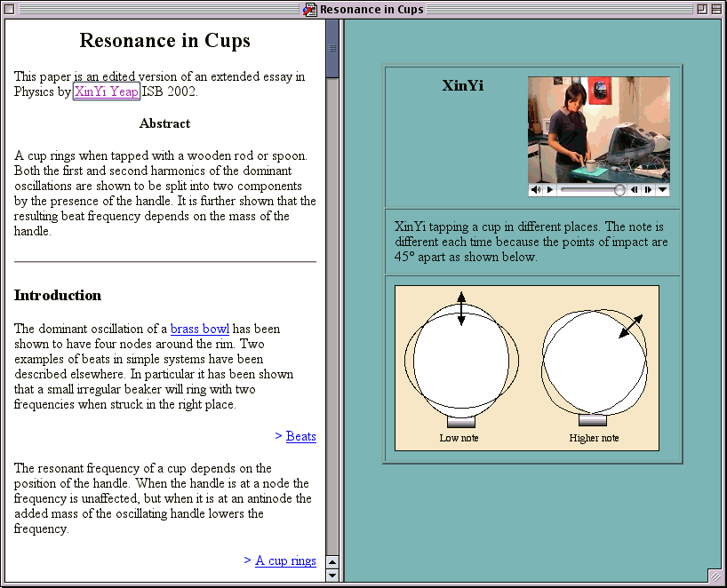Viewport: 727px width, 588px height.
Task: Click the document proxy icon in title bar
Action: (x=309, y=9)
